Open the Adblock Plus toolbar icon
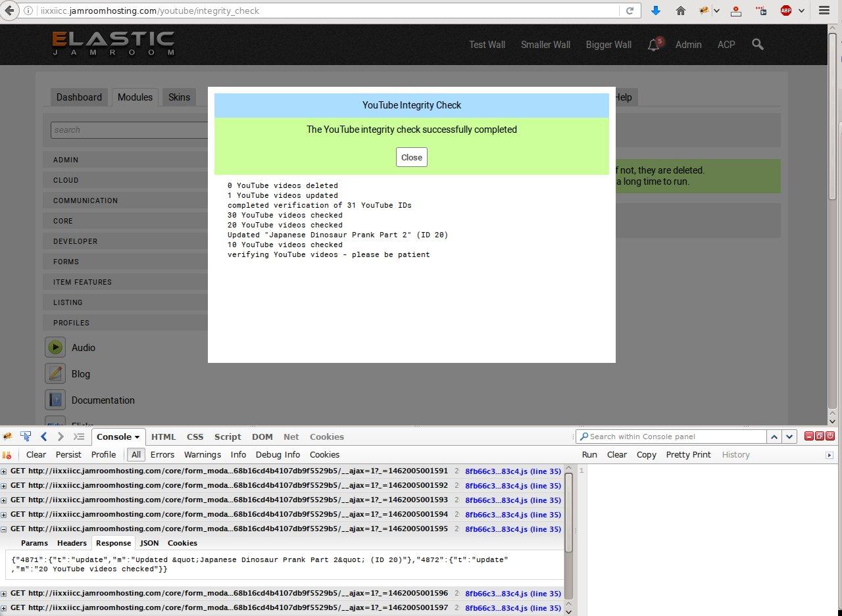Viewport: 842px width, 616px height. click(785, 11)
